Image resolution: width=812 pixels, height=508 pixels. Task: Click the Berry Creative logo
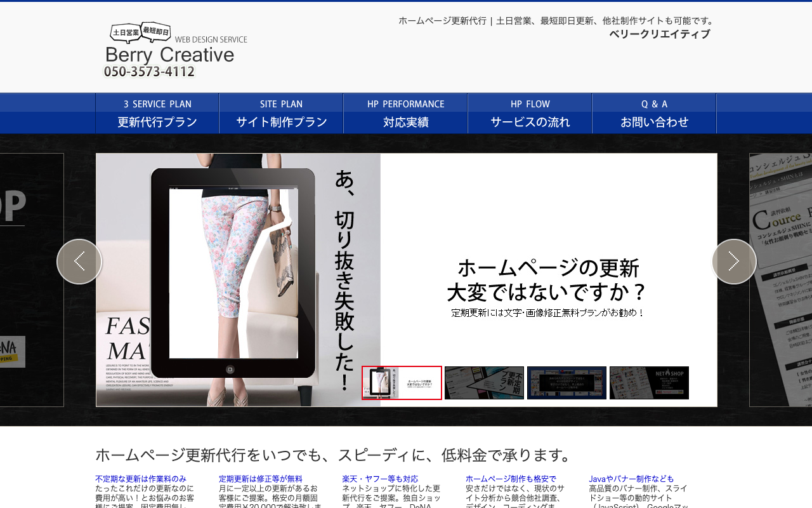175,50
